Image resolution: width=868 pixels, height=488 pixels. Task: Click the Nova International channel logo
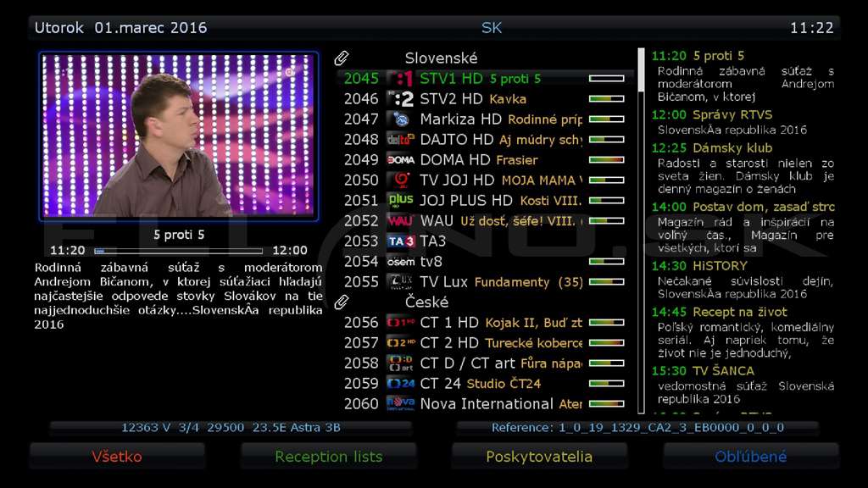401,404
